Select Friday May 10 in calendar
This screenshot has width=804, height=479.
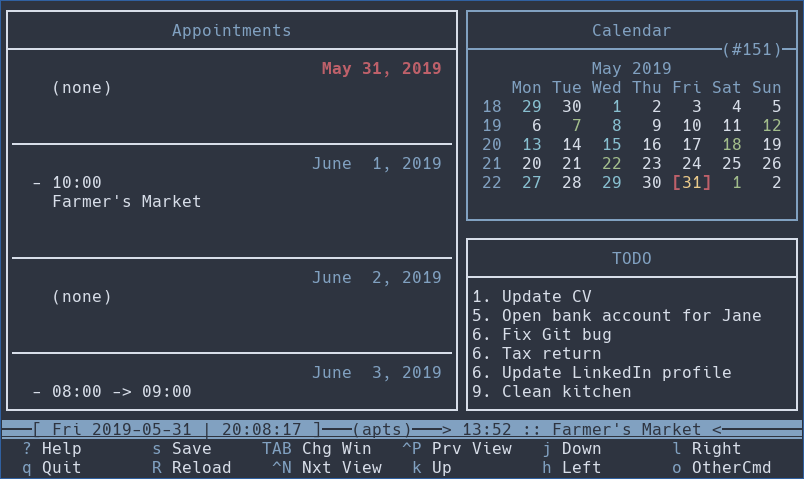point(691,126)
